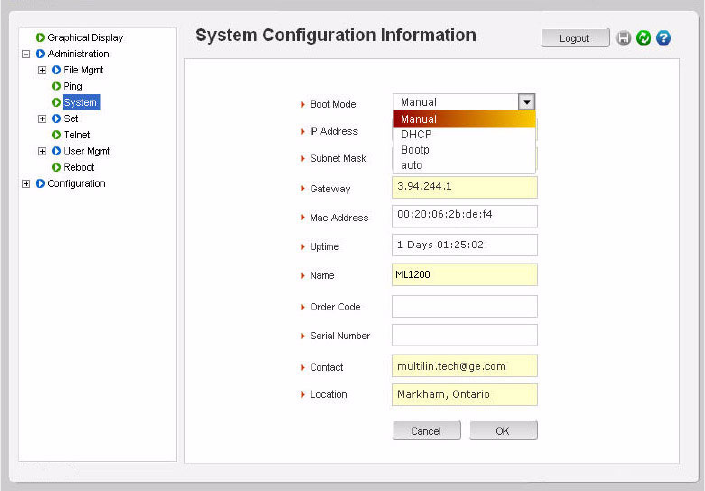Click the OK button
The image size is (705, 491).
click(503, 431)
